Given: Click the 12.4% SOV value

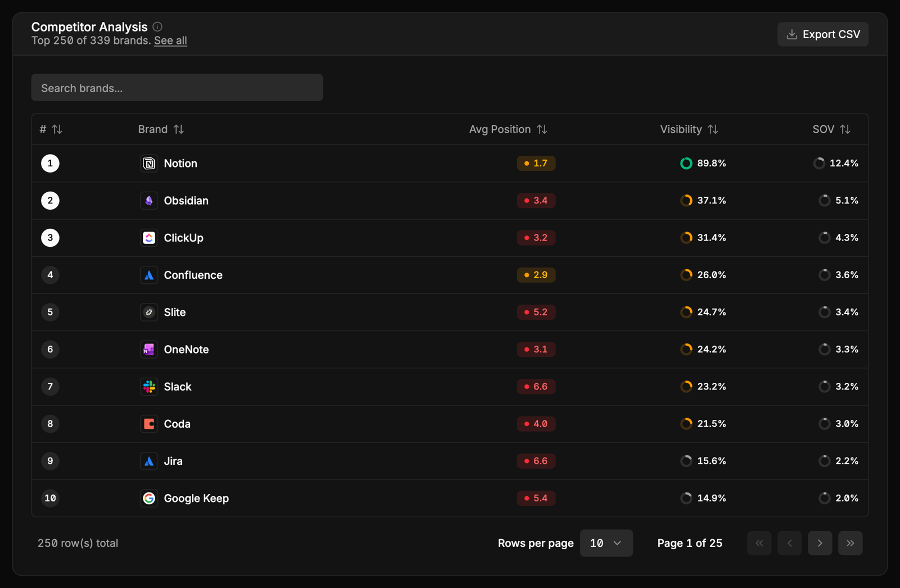Looking at the screenshot, I should coord(844,164).
